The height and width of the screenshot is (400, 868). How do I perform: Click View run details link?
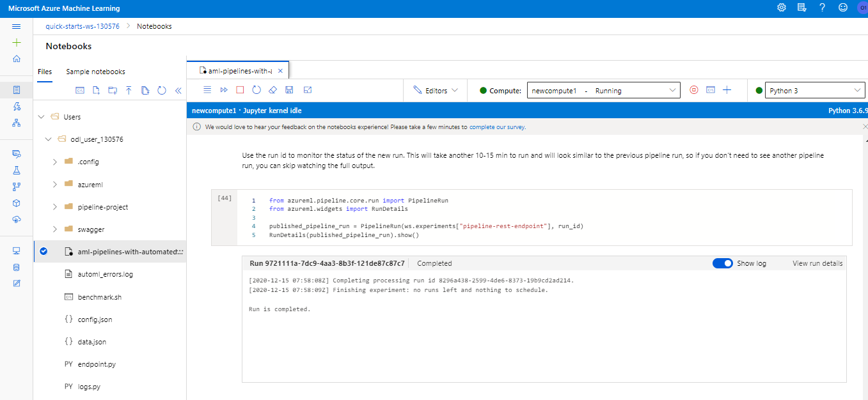click(817, 263)
